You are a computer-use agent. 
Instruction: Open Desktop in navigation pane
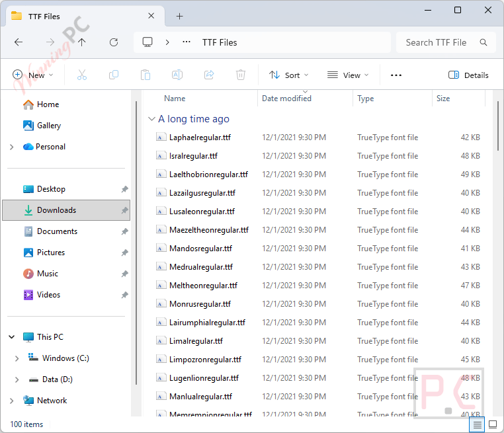(x=44, y=189)
